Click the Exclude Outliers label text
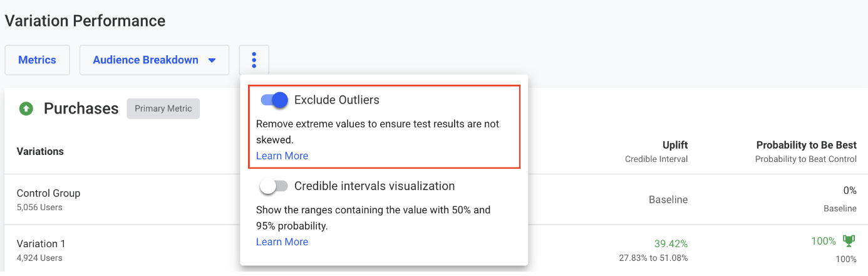Image resolution: width=868 pixels, height=276 pixels. click(337, 100)
